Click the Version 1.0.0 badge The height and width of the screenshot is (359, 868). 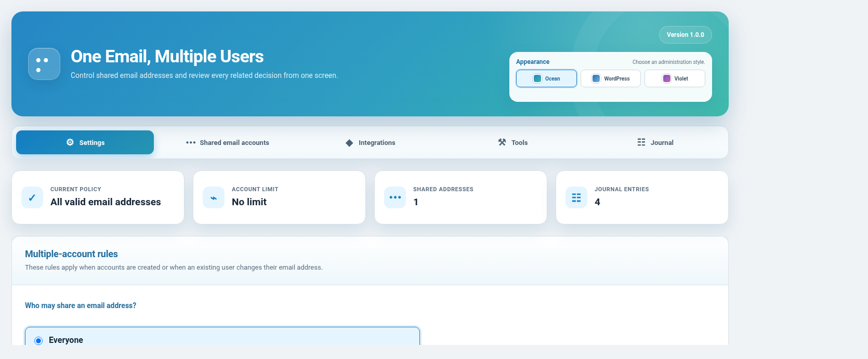pyautogui.click(x=686, y=35)
